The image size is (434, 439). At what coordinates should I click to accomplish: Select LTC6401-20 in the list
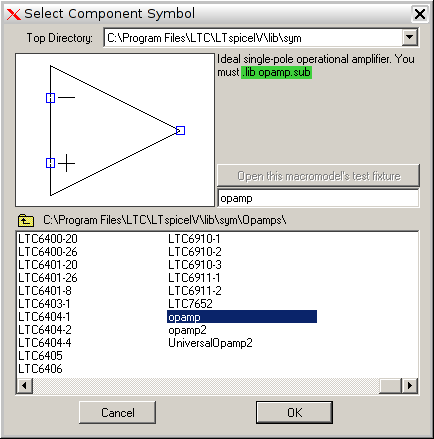[x=48, y=265]
